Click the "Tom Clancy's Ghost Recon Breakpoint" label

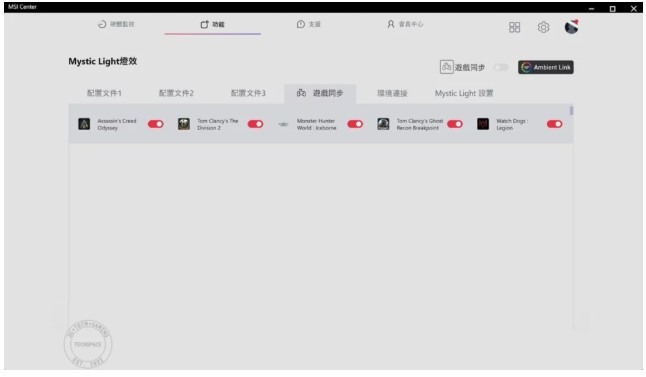420,124
